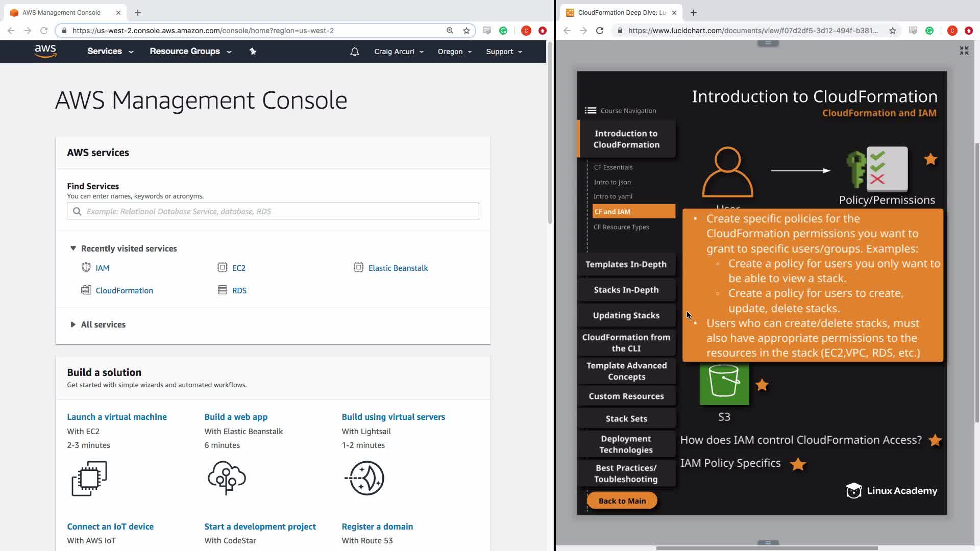Viewport: 980px width, 551px height.
Task: Select CF Resource Types in course navigation
Action: point(621,227)
